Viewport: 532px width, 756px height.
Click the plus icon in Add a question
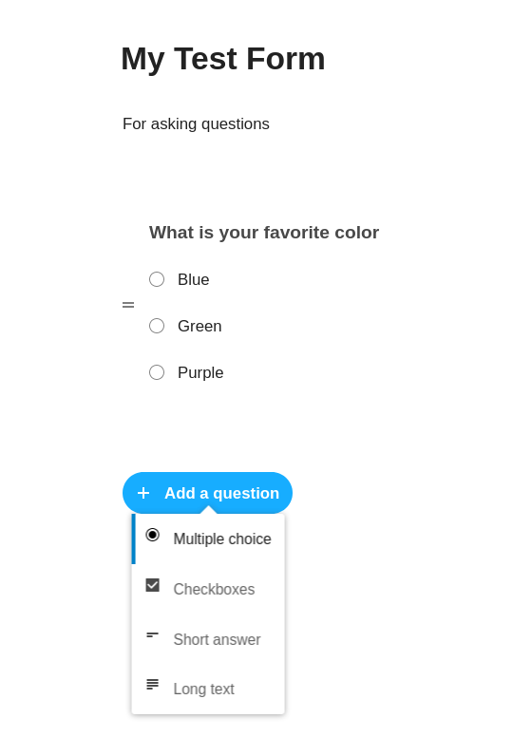tap(143, 493)
